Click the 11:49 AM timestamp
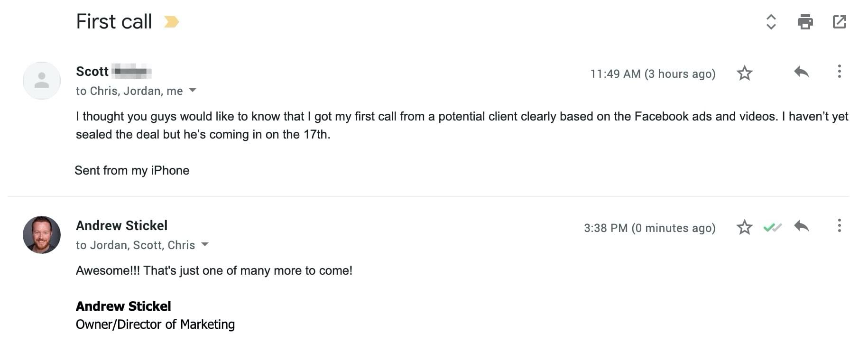Screen dimensions: 868x343 coord(652,74)
